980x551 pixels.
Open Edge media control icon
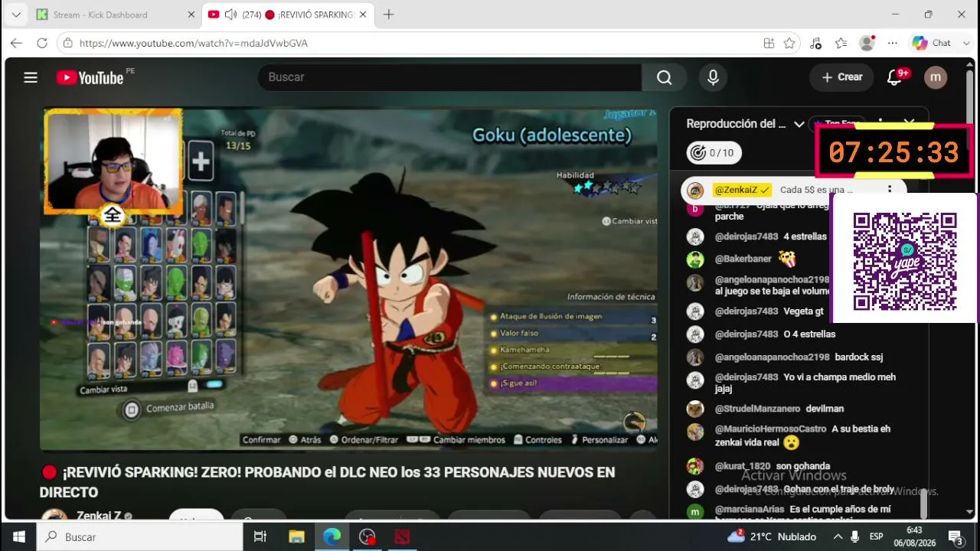[x=815, y=44]
